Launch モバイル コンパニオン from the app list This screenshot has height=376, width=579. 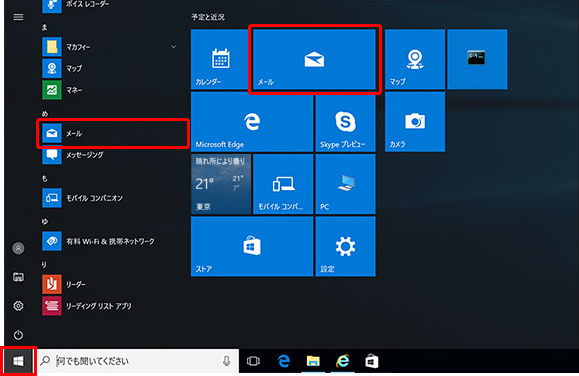tap(111, 198)
